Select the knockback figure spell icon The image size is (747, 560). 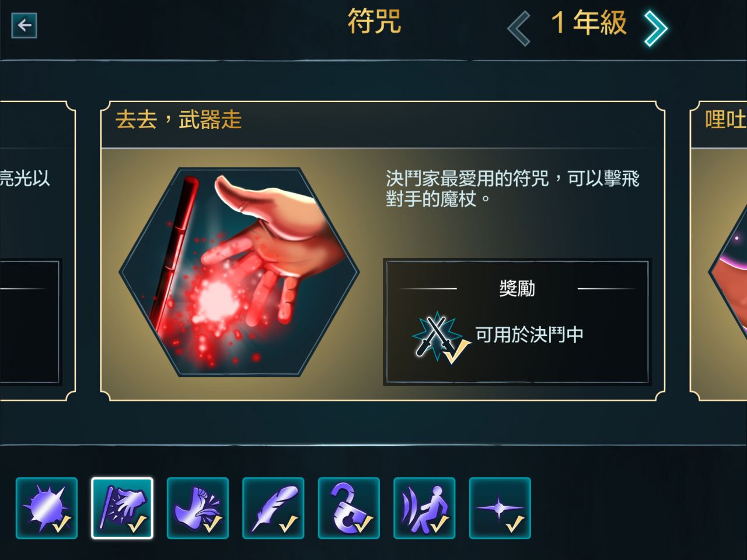[424, 508]
